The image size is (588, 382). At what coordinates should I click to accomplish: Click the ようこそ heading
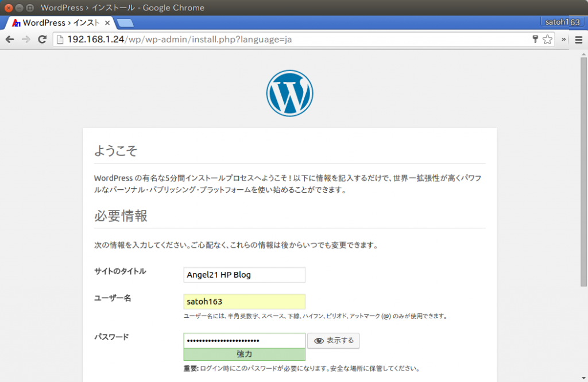point(115,150)
